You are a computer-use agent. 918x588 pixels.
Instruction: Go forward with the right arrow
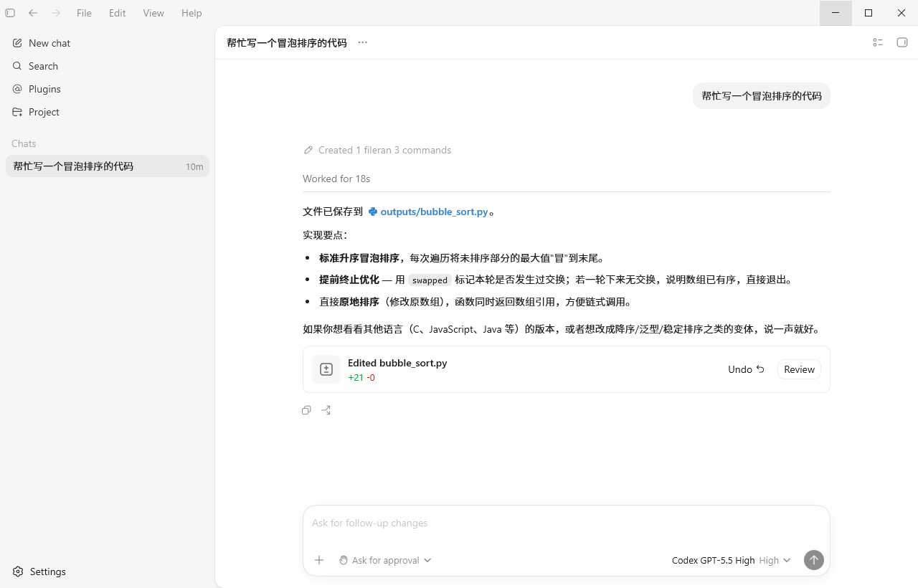pos(56,13)
